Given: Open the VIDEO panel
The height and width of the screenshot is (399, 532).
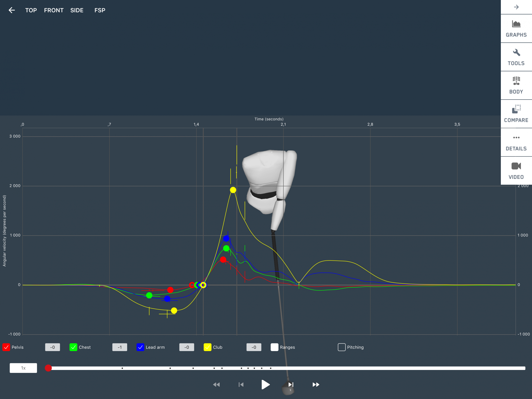Looking at the screenshot, I should [x=516, y=171].
